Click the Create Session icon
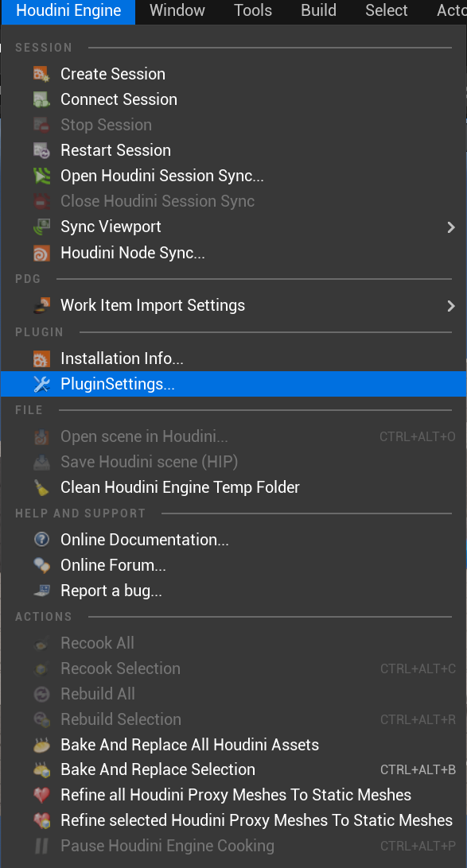This screenshot has width=467, height=868. click(x=42, y=74)
